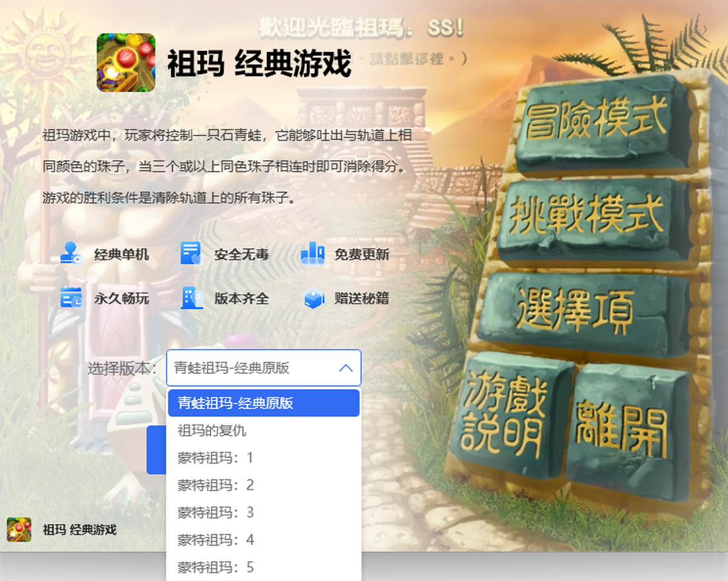728x581 pixels.
Task: Click the 永久畅玩 label text
Action: click(x=121, y=299)
